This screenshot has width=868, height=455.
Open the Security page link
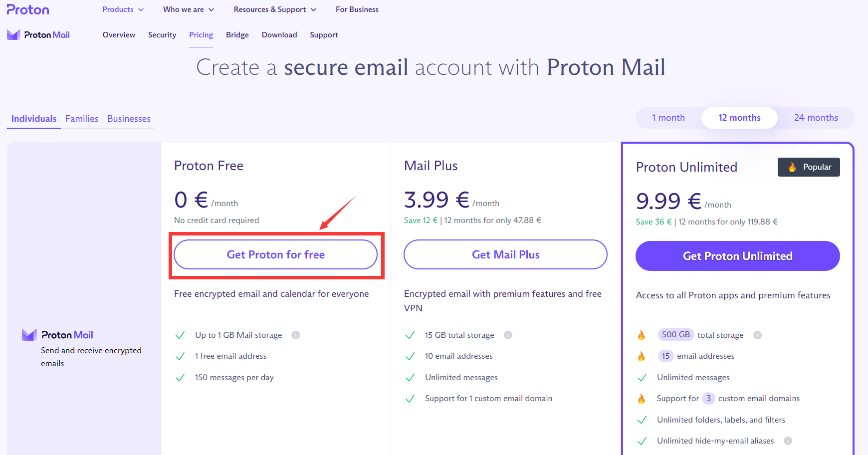pos(162,35)
